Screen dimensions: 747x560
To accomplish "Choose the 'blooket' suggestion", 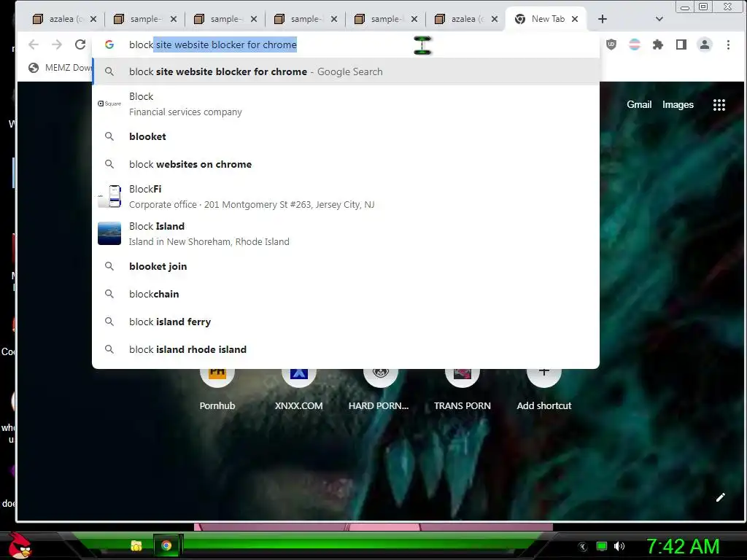I will [x=346, y=136].
